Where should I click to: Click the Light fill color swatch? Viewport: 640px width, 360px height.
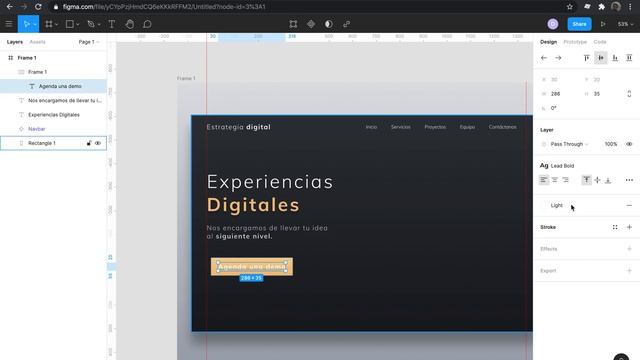pos(544,205)
